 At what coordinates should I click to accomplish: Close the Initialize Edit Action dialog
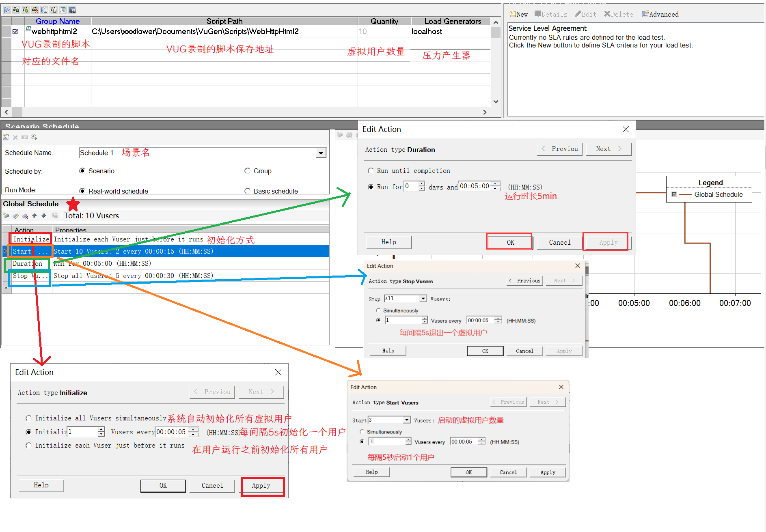coord(278,372)
